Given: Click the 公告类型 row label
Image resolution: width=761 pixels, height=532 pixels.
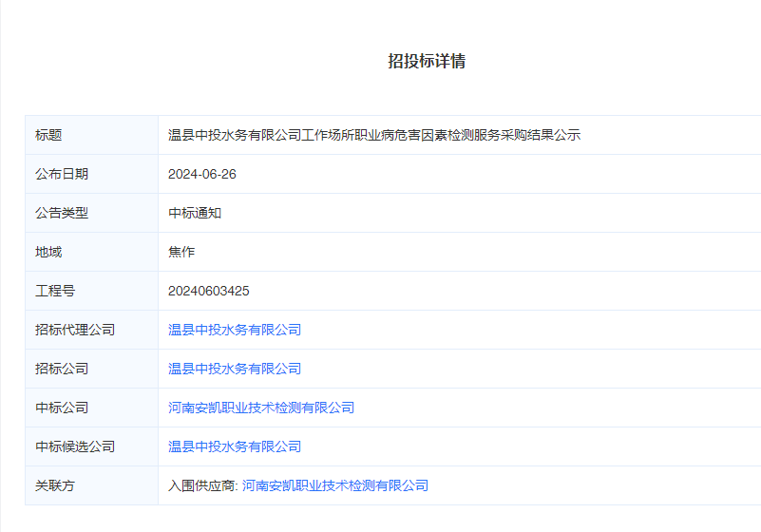Looking at the screenshot, I should [x=62, y=213].
